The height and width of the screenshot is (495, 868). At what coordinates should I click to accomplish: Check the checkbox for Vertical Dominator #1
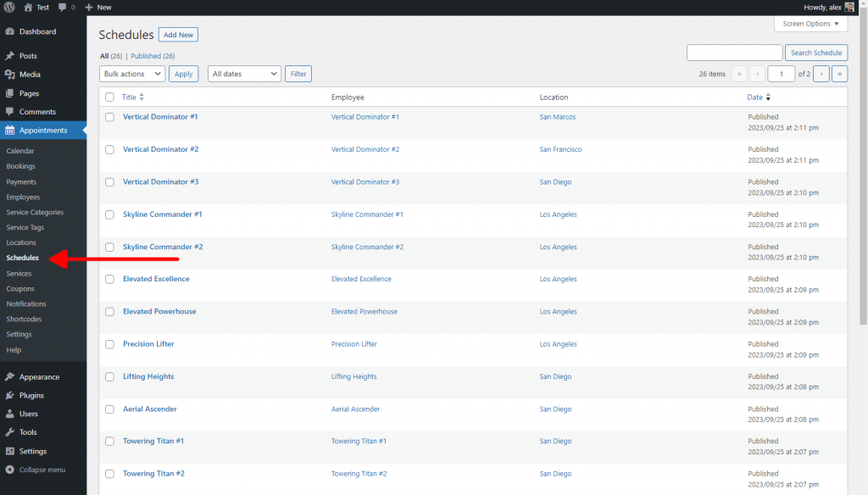109,117
